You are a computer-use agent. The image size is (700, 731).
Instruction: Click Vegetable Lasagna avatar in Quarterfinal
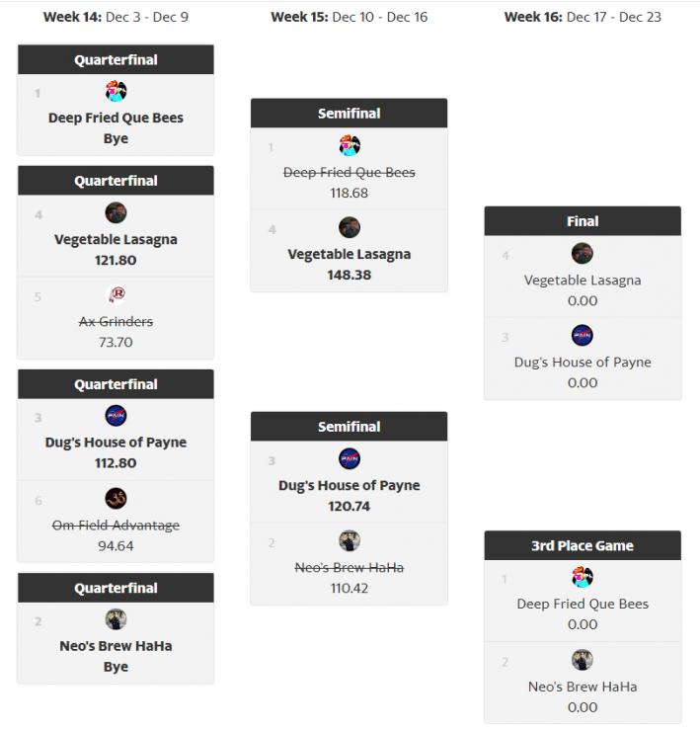(117, 213)
